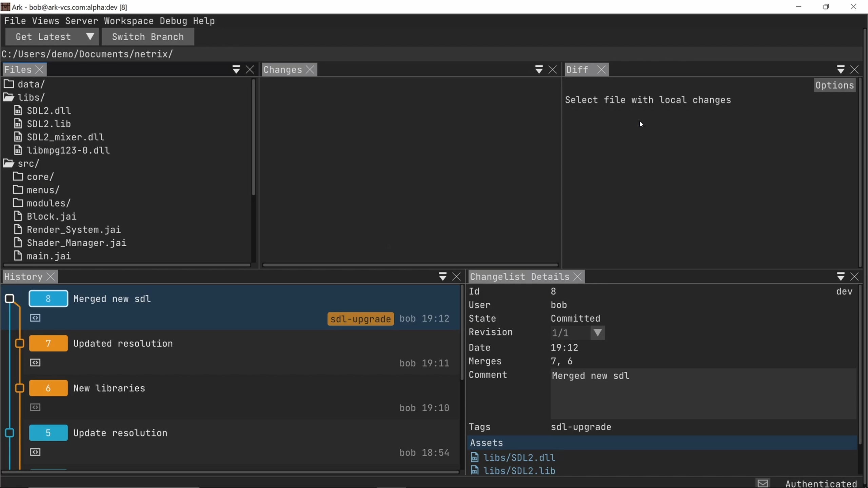Click the graph node for changelist 8
The width and height of the screenshot is (868, 488).
click(9, 299)
